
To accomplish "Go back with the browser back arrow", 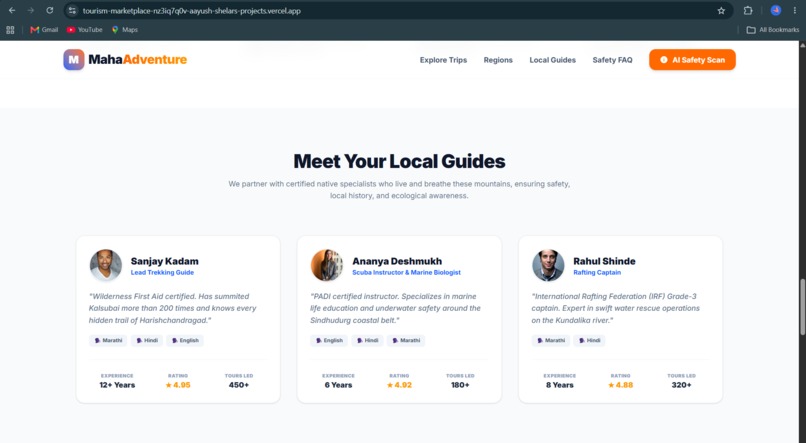I will coord(12,10).
